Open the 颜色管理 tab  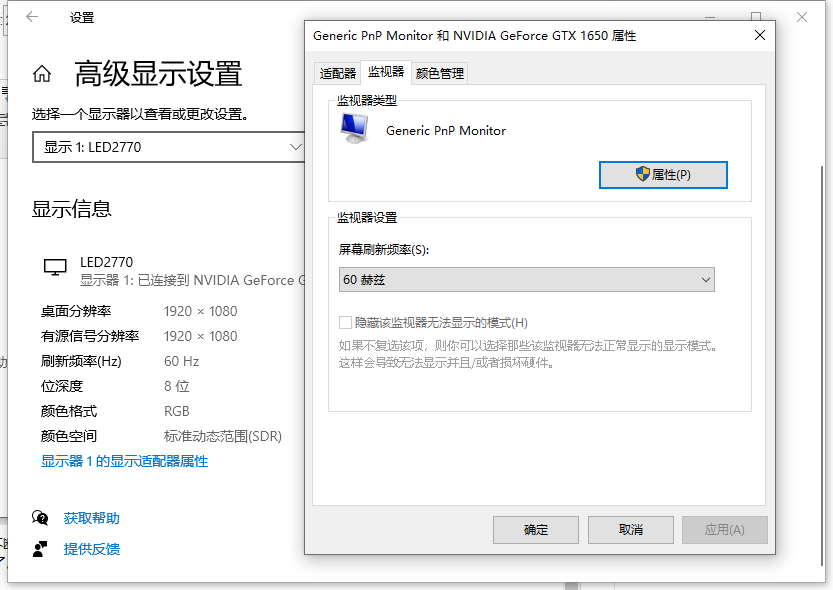(439, 73)
